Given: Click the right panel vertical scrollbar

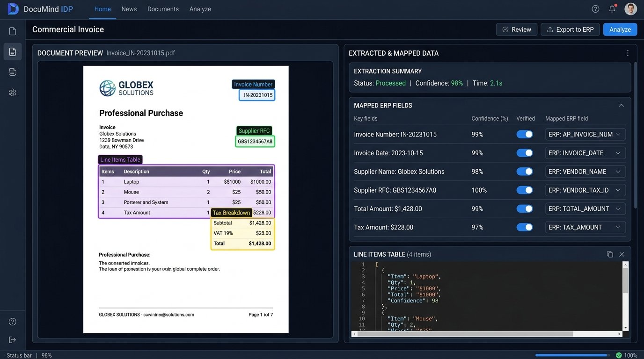Looking at the screenshot, I should tap(636, 136).
